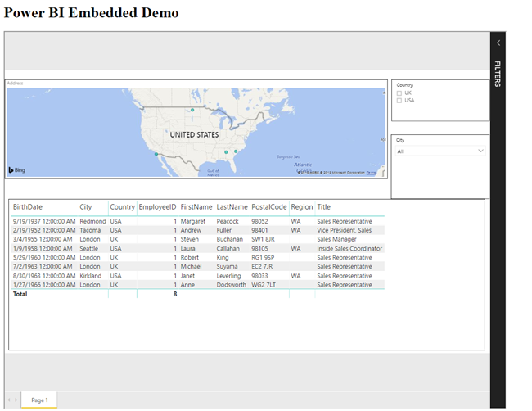This screenshot has height=411, width=532.
Task: Sort by LastName column header
Action: click(x=232, y=206)
